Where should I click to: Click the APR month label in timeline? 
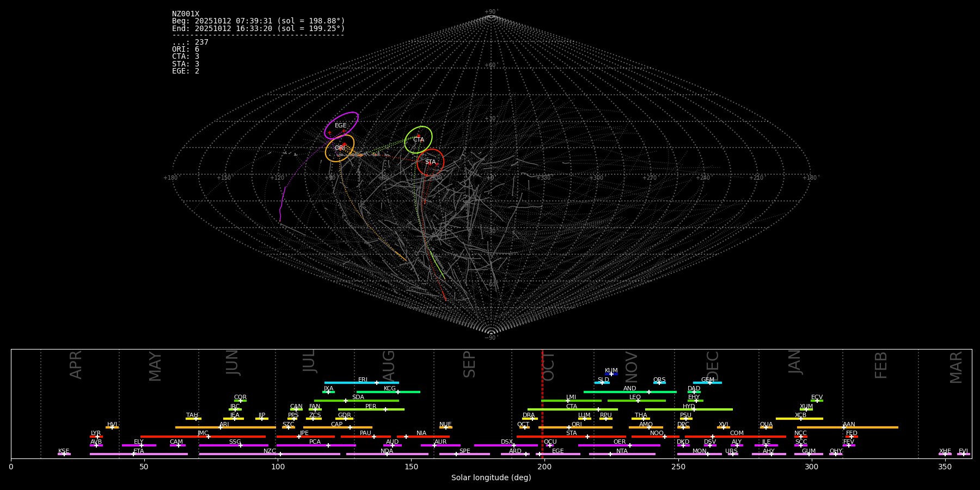point(76,365)
